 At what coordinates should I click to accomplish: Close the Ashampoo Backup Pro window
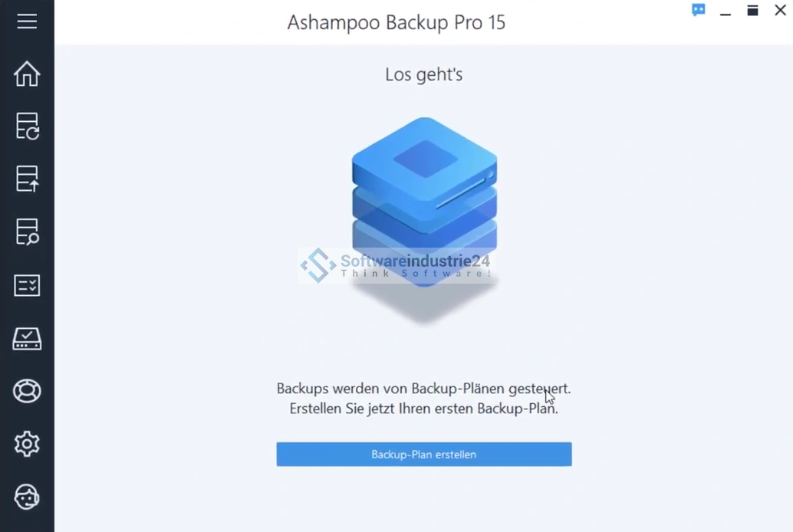780,10
